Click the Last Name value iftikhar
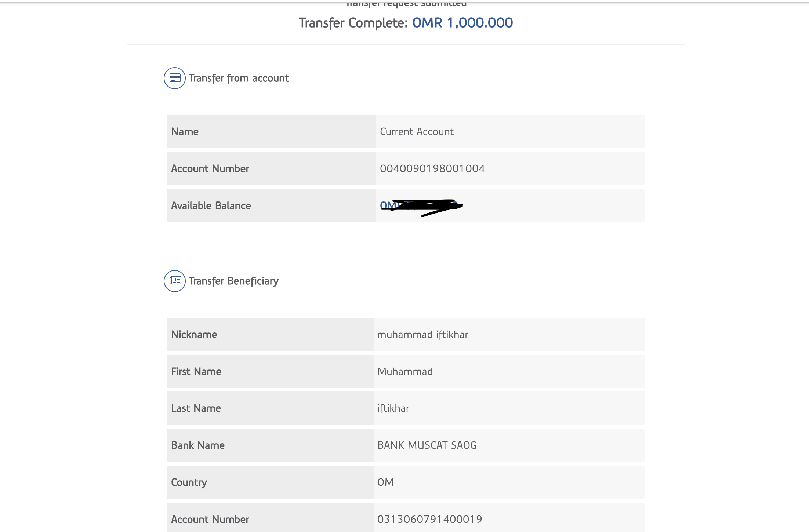809x532 pixels. coord(393,408)
